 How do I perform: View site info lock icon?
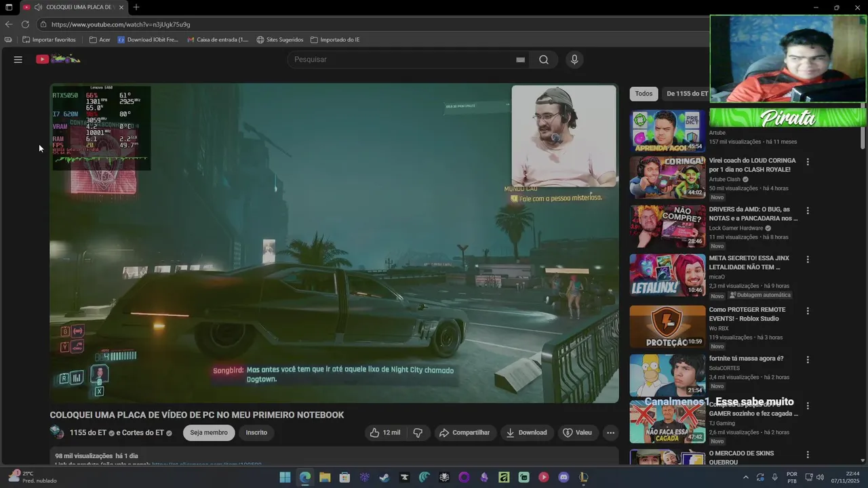[x=43, y=24]
